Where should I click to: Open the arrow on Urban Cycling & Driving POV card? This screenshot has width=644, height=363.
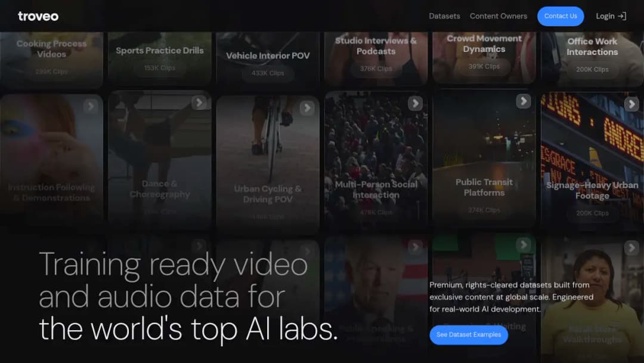coord(307,107)
